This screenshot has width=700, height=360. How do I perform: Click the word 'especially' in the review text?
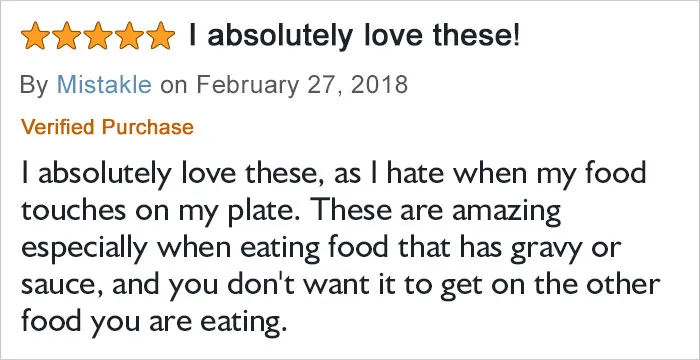coord(84,250)
